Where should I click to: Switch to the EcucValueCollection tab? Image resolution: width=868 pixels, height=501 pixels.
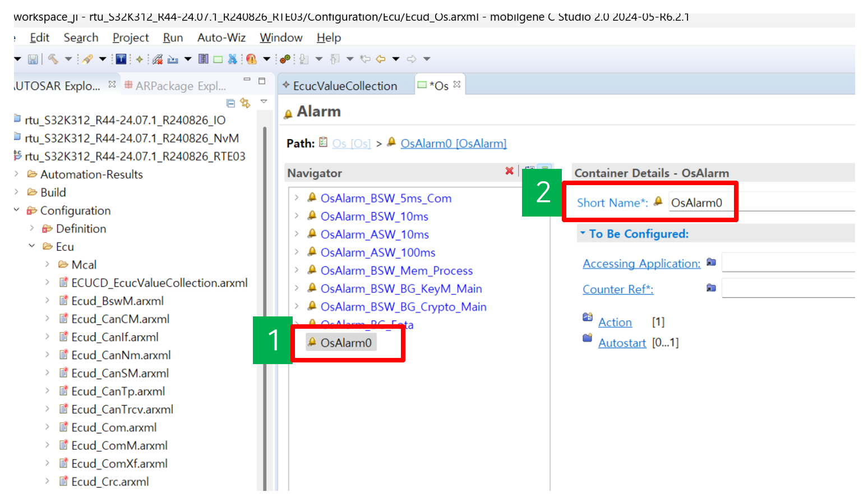pyautogui.click(x=344, y=86)
